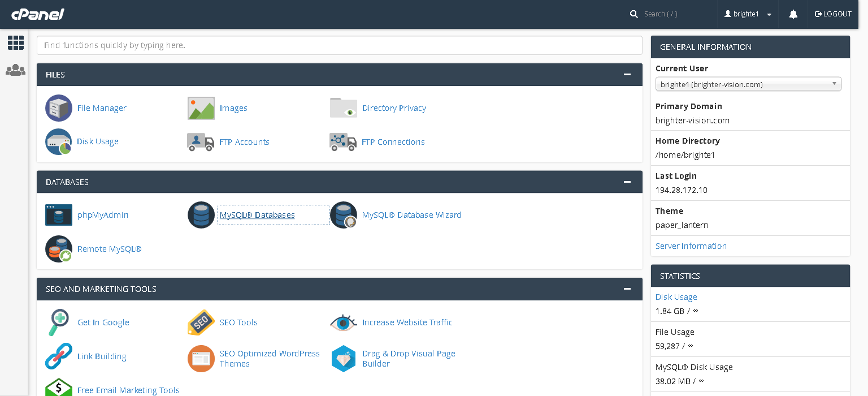Viewport: 868px width, 396px height.
Task: Open the FTP Accounts truck icon
Action: pos(201,142)
